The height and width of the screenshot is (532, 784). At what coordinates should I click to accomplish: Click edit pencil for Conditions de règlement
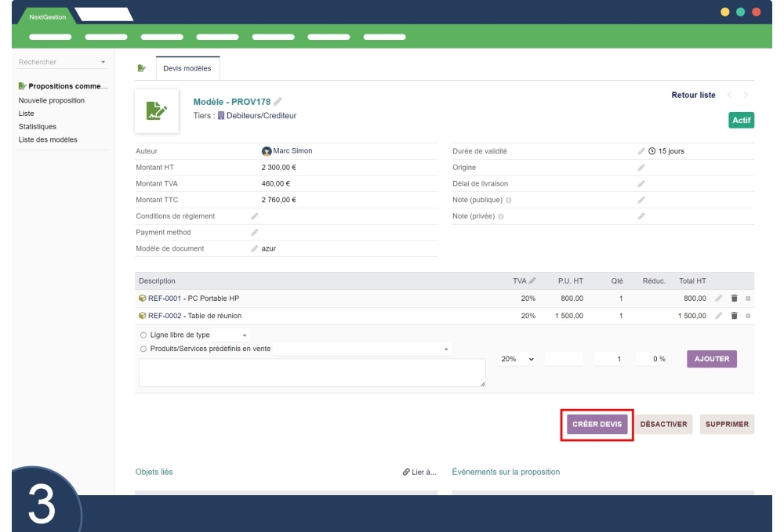pyautogui.click(x=254, y=215)
